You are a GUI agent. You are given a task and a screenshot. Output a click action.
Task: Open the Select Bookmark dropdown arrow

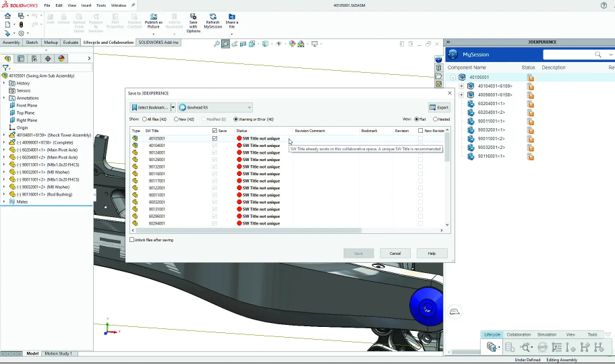(173, 107)
